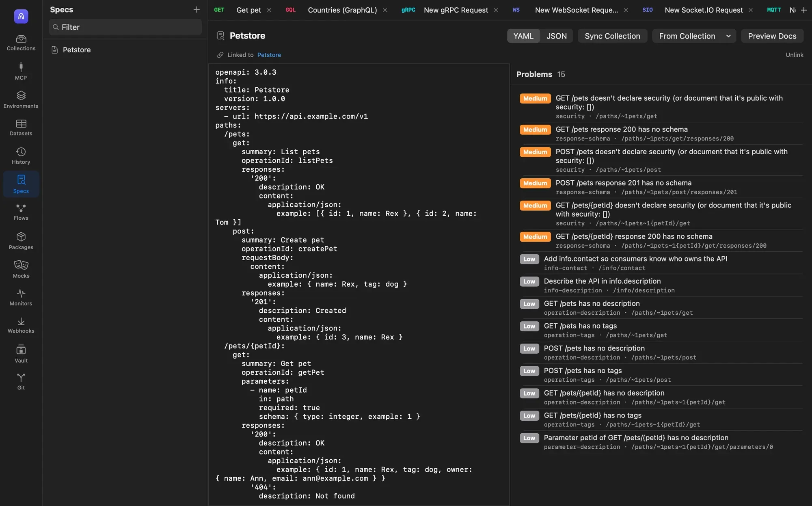This screenshot has height=506, width=812.
Task: Close the Get pet tab
Action: [269, 10]
